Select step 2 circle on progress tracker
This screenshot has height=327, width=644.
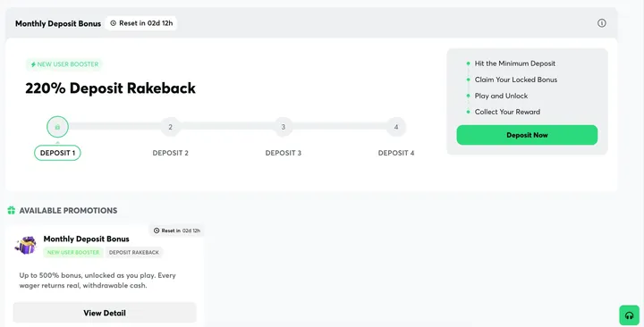pyautogui.click(x=170, y=127)
